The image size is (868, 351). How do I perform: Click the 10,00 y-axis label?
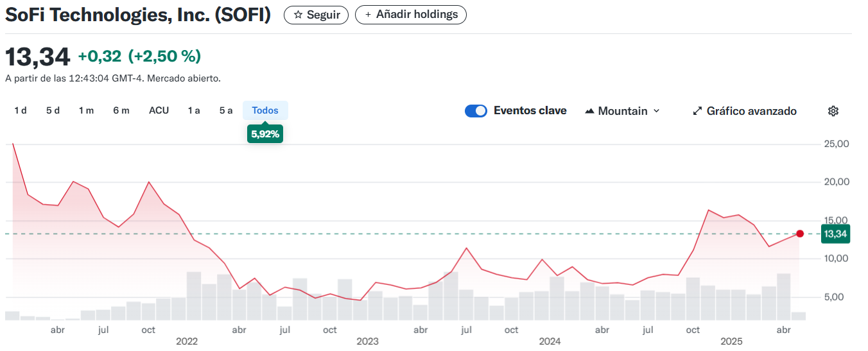pyautogui.click(x=837, y=259)
